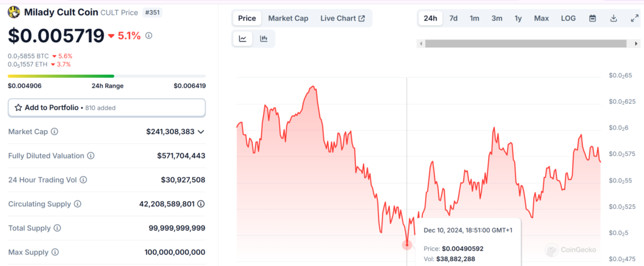
Task: Toggle the LOG scale option
Action: point(568,18)
